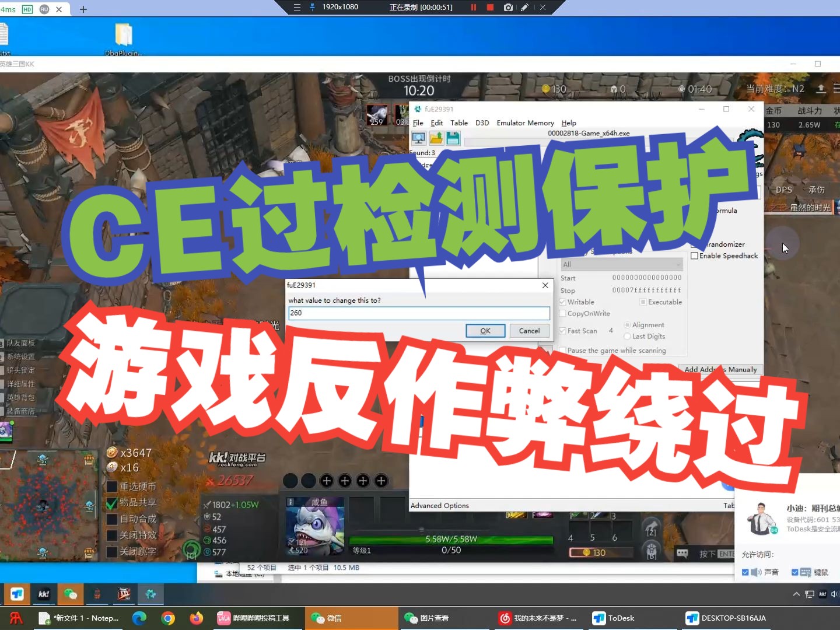Image resolution: width=840 pixels, height=630 pixels.
Task: Open the recorder hamburger menu
Action: coord(297,8)
